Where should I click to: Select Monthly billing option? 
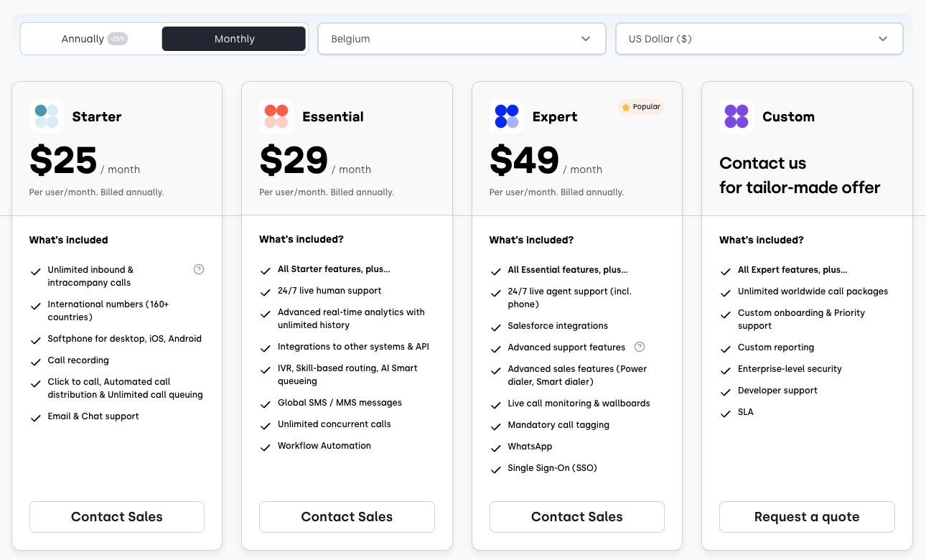point(234,39)
